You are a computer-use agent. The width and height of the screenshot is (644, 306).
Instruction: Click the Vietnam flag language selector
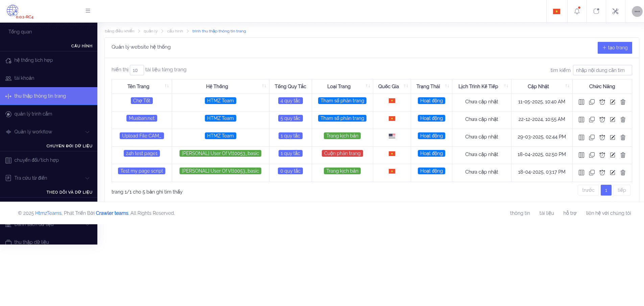556,11
